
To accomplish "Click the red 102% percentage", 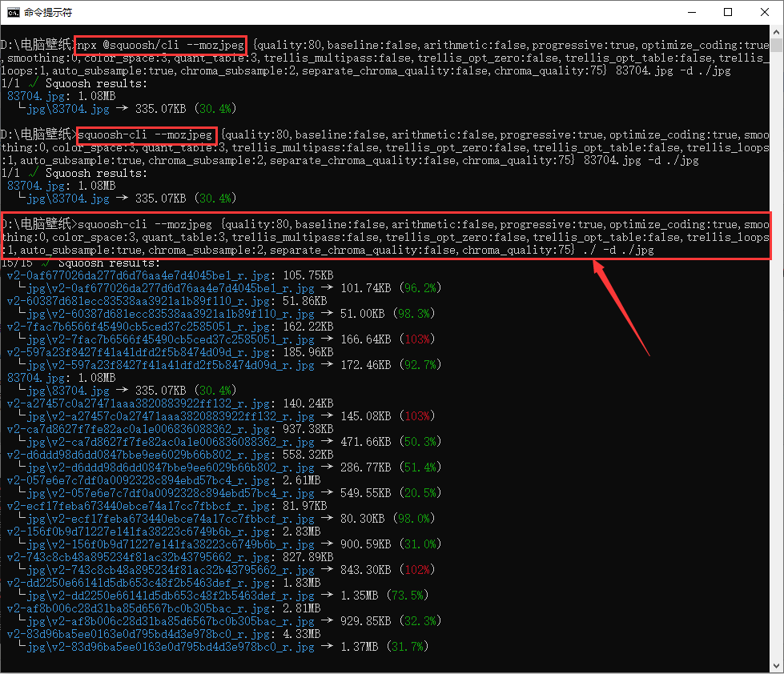I will 417,570.
